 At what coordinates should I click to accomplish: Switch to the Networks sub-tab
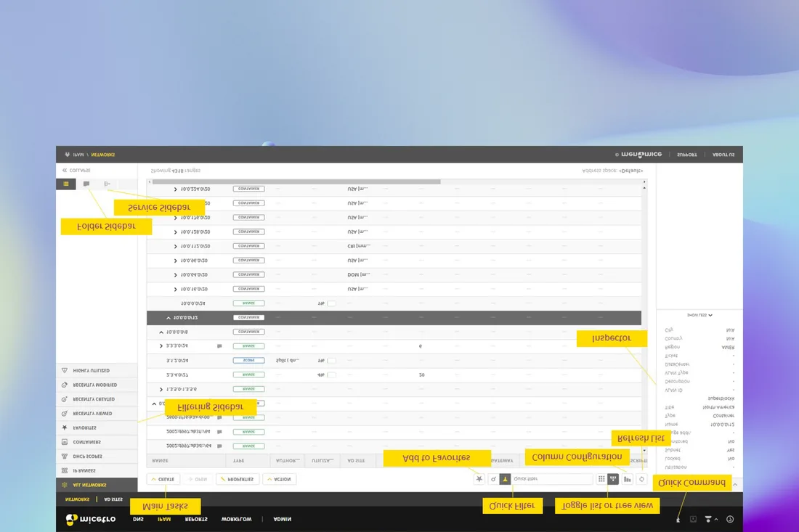tap(78, 499)
